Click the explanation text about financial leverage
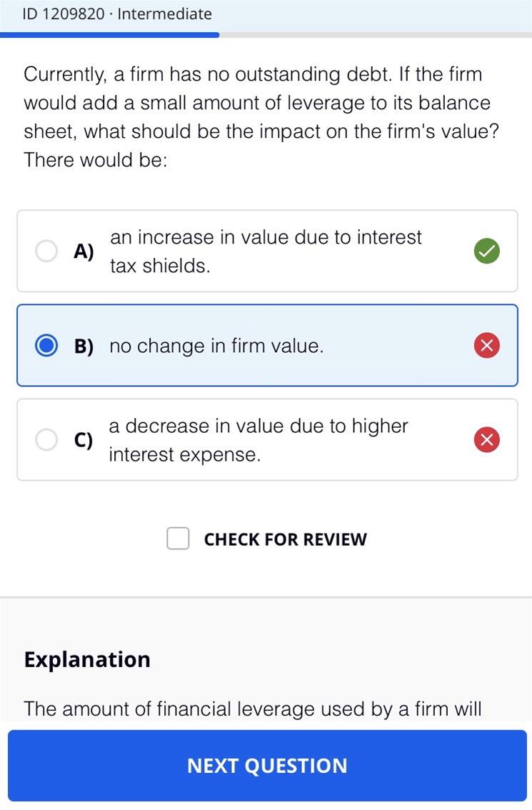 pyautogui.click(x=253, y=709)
